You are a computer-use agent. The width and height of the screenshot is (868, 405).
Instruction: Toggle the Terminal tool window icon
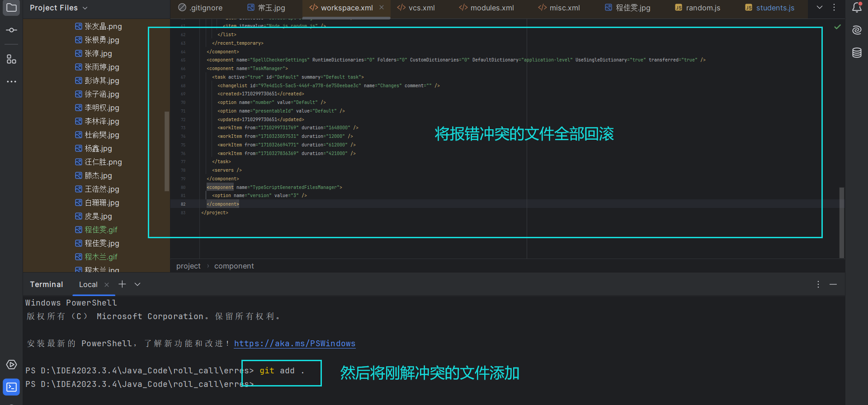(x=11, y=387)
